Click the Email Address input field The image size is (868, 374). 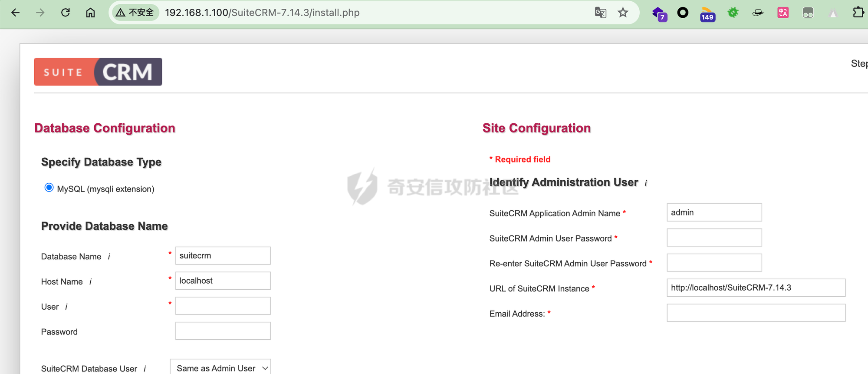pos(756,313)
